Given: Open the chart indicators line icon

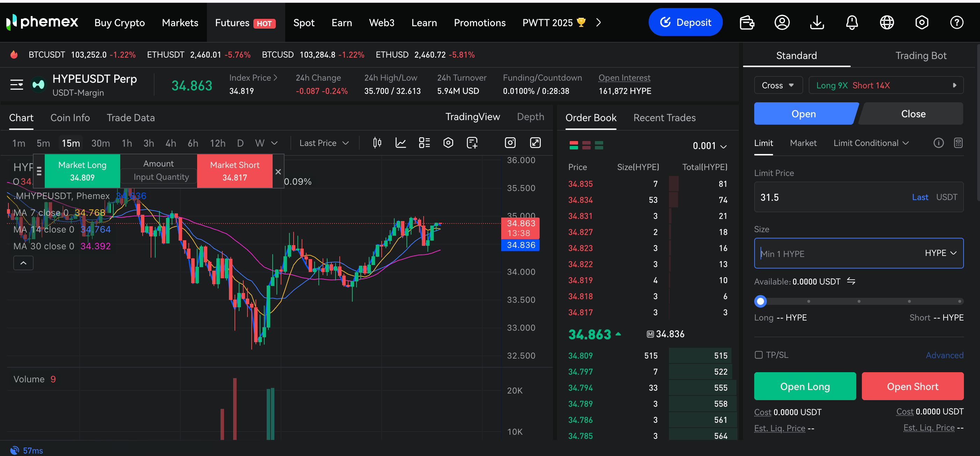Looking at the screenshot, I should [401, 143].
